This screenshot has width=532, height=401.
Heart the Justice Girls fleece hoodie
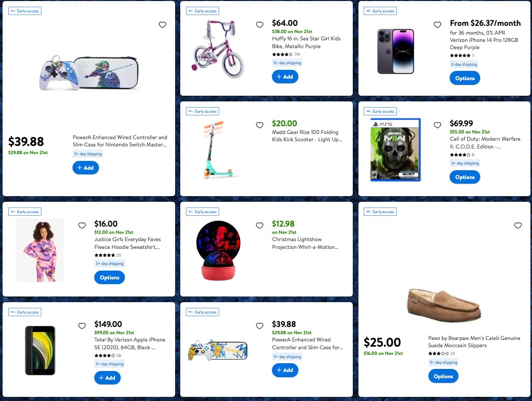pos(82,226)
